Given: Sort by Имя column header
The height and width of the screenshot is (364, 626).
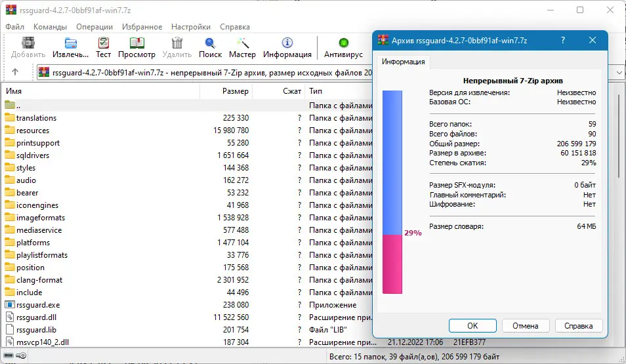Looking at the screenshot, I should 100,91.
